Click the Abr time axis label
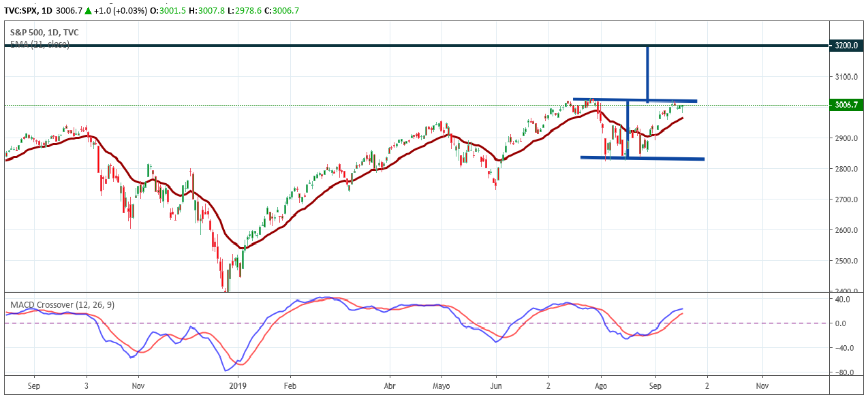This screenshot has width=868, height=399. [x=390, y=385]
